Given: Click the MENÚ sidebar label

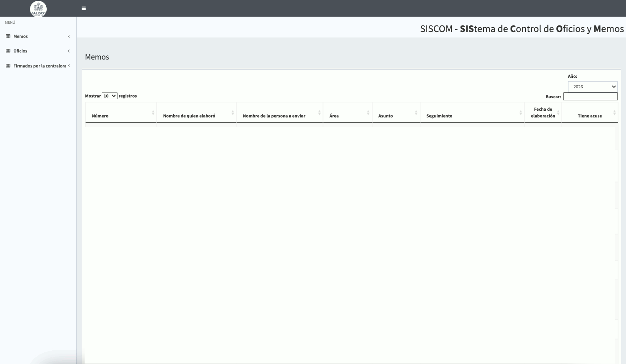Looking at the screenshot, I should (x=10, y=22).
